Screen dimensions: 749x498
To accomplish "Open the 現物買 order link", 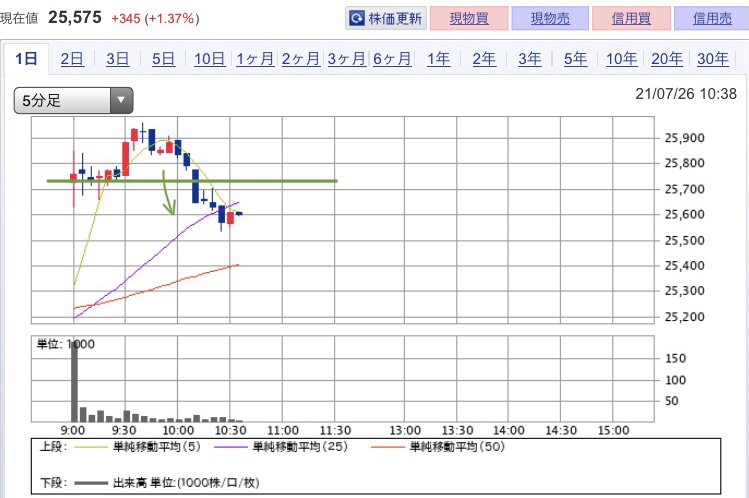I will point(469,19).
